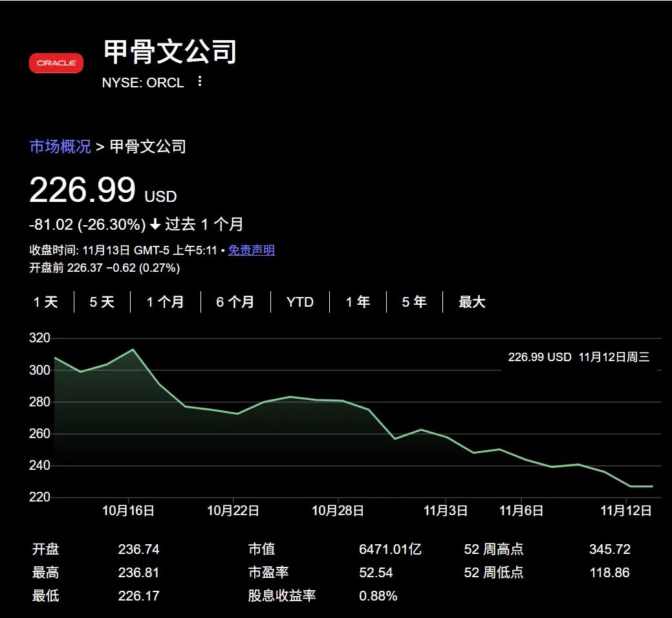Select the 5年 time range
This screenshot has width=672, height=618.
pos(413,302)
